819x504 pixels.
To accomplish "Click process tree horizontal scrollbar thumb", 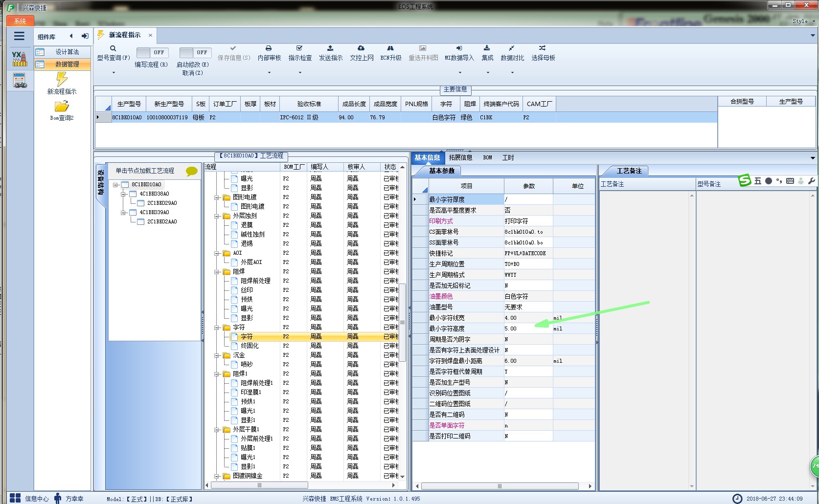I will point(259,485).
